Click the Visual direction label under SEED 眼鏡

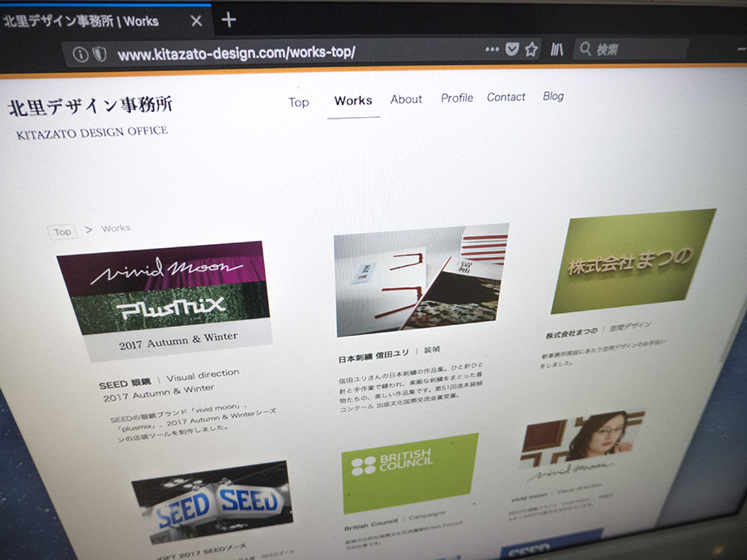pyautogui.click(x=203, y=375)
